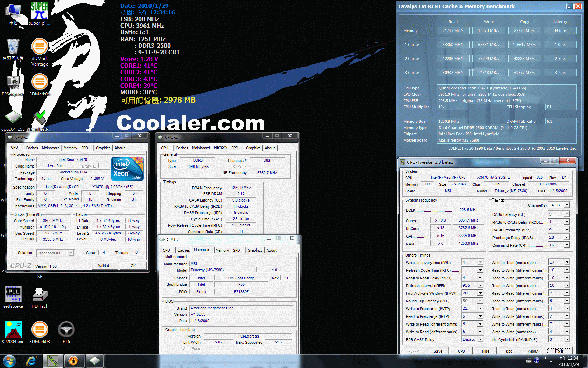The width and height of the screenshot is (588, 368).
Task: Launch the 3DMark06 shortcut
Action: coord(40,84)
